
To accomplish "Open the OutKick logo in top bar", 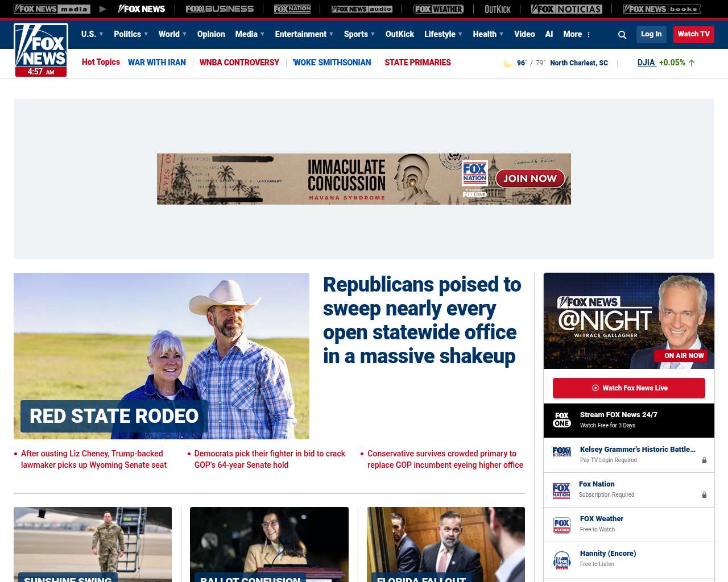I will point(498,9).
